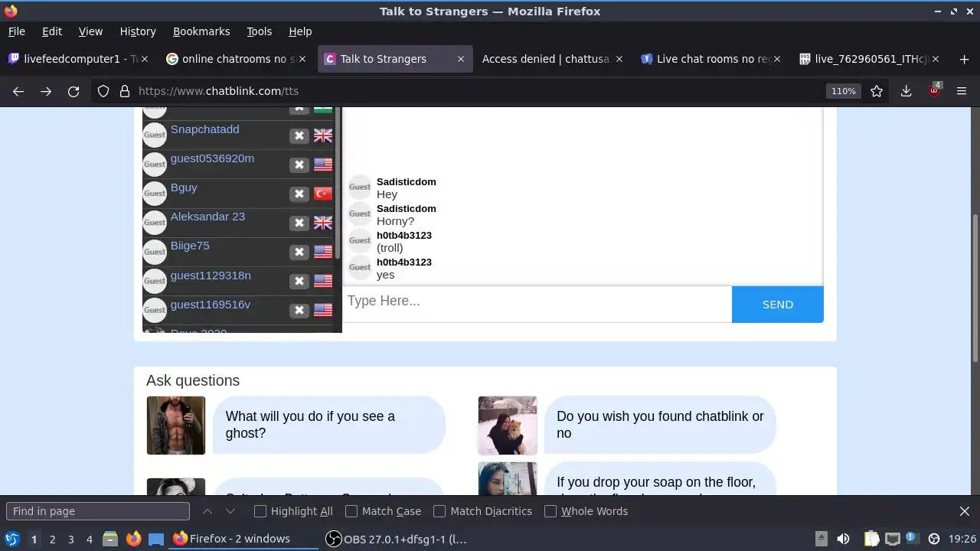
Task: Open the View menu
Action: click(x=90, y=31)
